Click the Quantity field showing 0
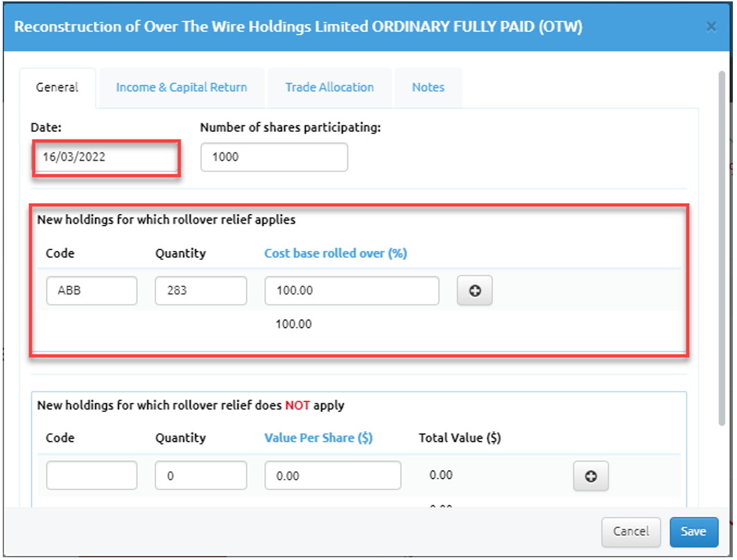The width and height of the screenshot is (737, 560). [200, 475]
